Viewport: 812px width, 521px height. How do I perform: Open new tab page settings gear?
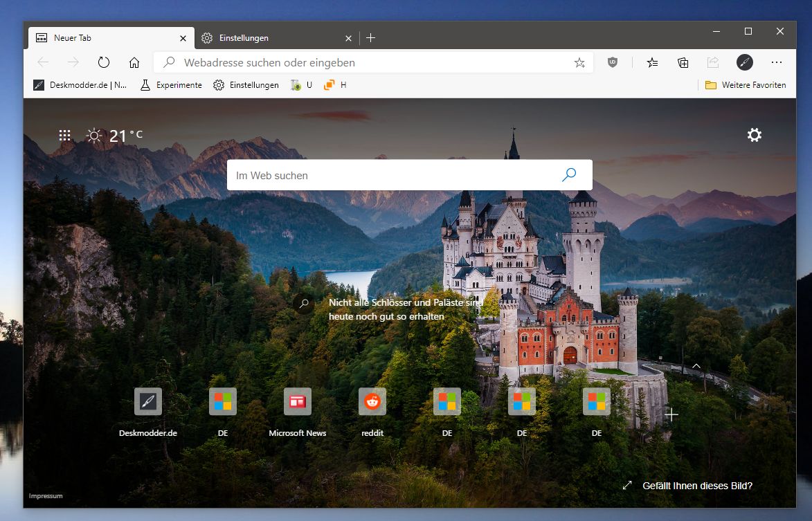(x=754, y=135)
